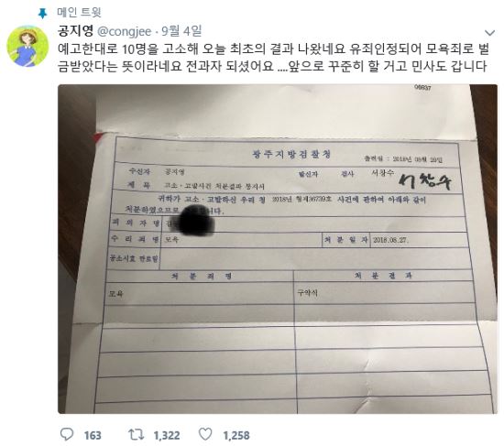Click the 1,258 like count
This screenshot has width=504, height=446.
[236, 435]
